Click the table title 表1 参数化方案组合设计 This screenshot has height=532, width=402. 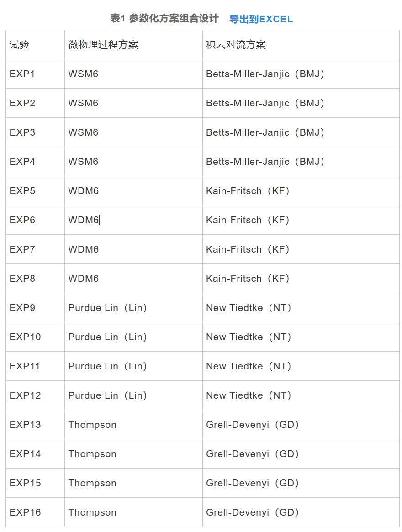point(164,19)
